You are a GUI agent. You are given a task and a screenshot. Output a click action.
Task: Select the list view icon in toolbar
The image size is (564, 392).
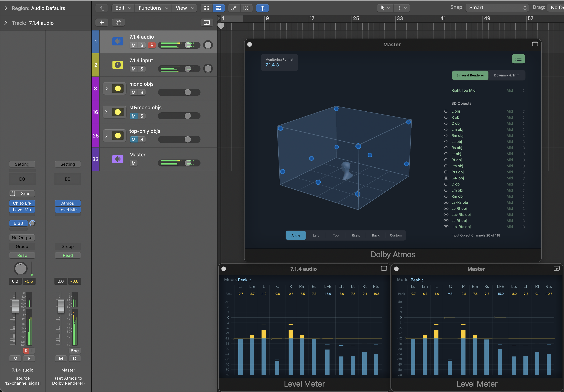tap(219, 8)
